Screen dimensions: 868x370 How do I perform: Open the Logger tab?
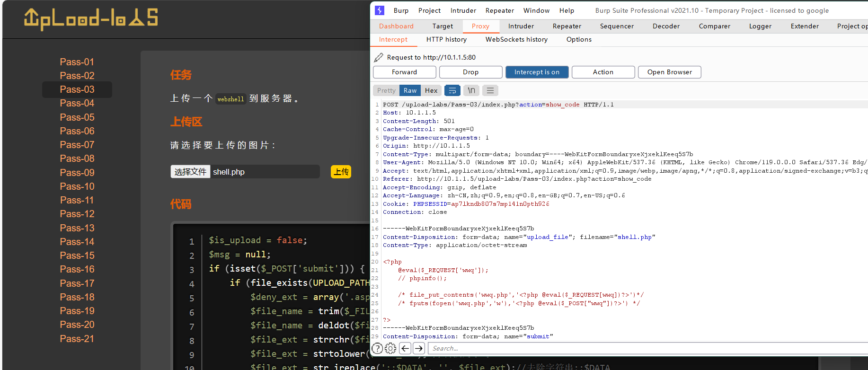click(760, 26)
